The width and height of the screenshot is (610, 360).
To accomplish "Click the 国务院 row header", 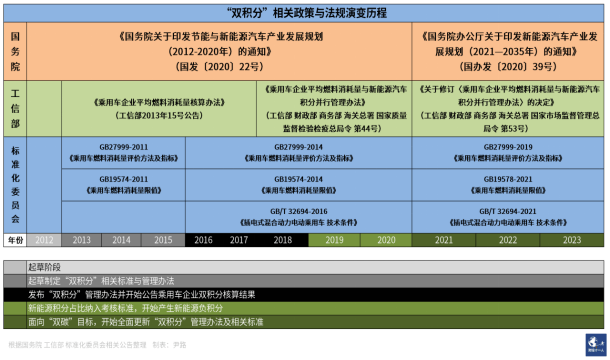I will click(x=15, y=51).
